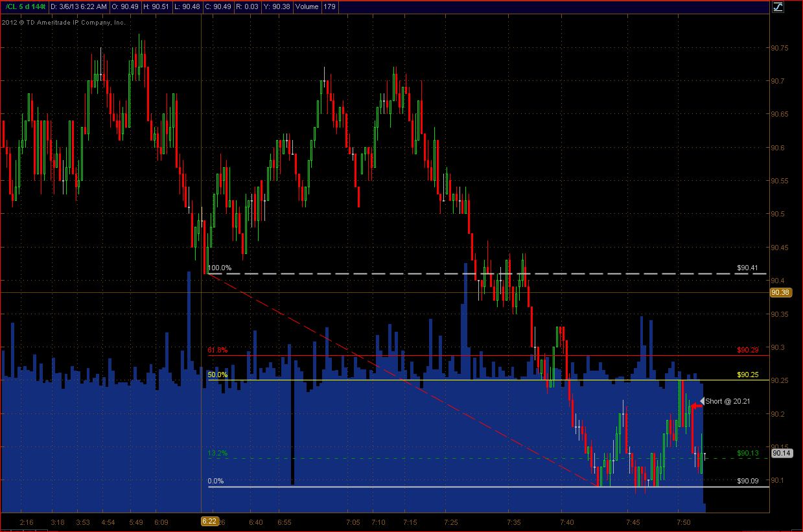Click the 50.0% Fibonacci level label
This screenshot has height=532, width=803.
tap(218, 375)
